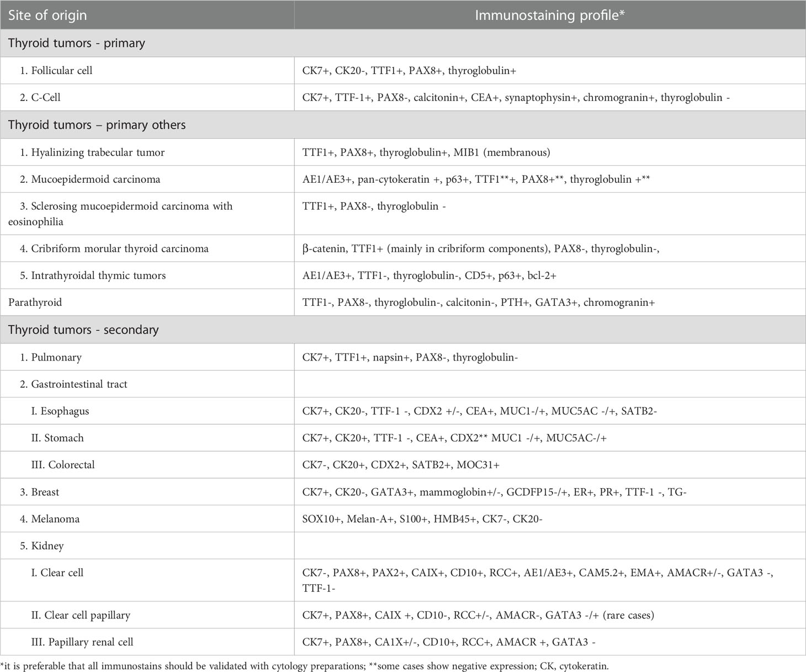Click the 'Site of origin' column header

[x=47, y=15]
